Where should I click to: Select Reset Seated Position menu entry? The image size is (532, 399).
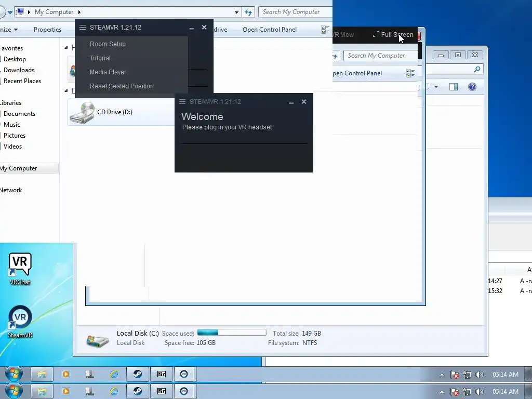tap(122, 86)
